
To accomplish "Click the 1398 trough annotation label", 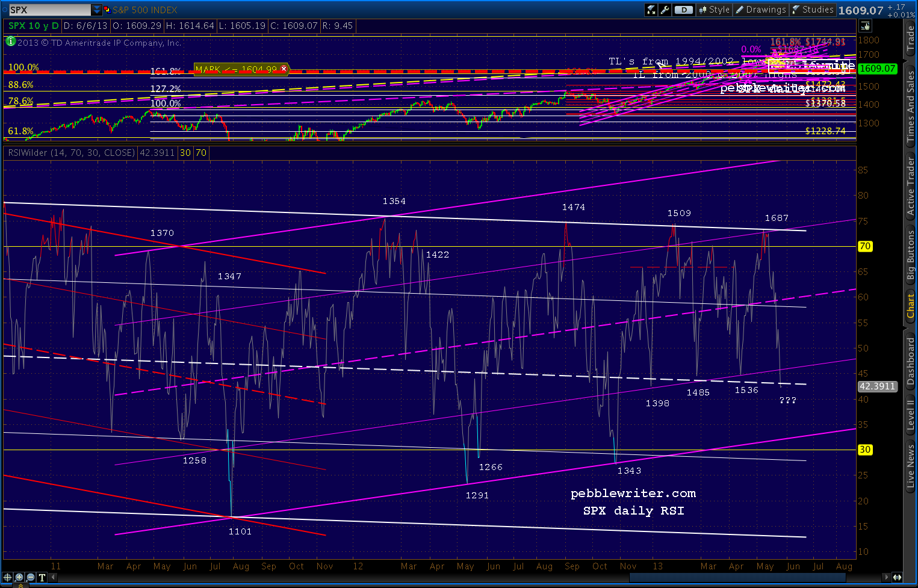I will pyautogui.click(x=658, y=403).
